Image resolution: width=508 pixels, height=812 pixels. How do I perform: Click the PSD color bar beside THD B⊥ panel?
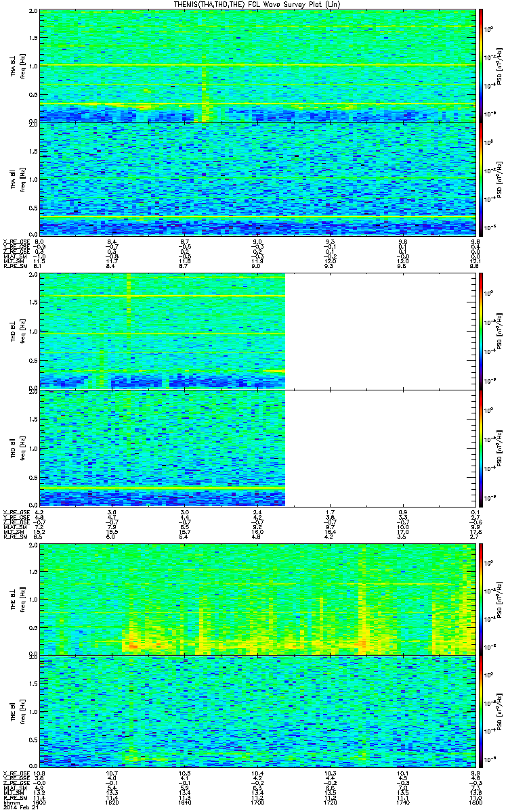point(481,332)
